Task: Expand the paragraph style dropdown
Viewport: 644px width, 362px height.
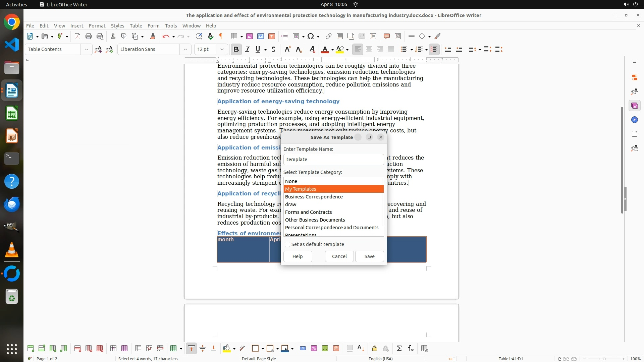Action: pos(86,49)
